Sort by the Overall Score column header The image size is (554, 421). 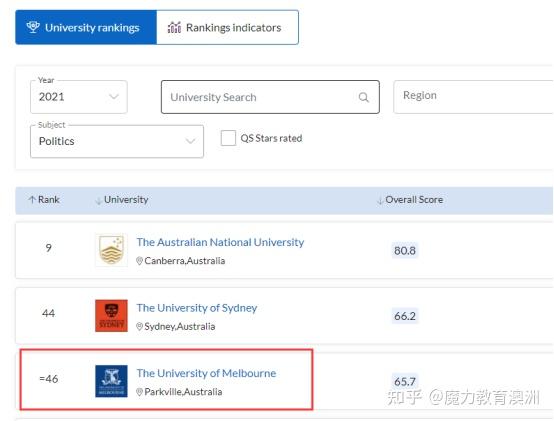[410, 200]
